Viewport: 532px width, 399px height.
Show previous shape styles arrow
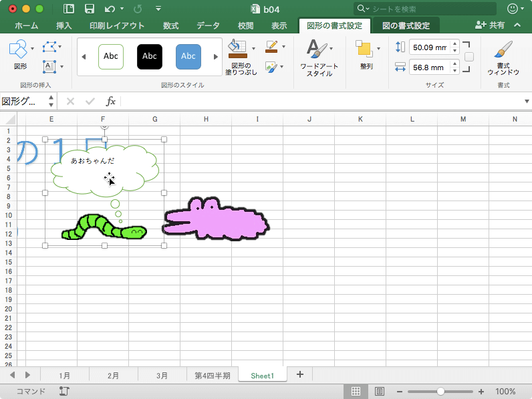click(x=84, y=57)
